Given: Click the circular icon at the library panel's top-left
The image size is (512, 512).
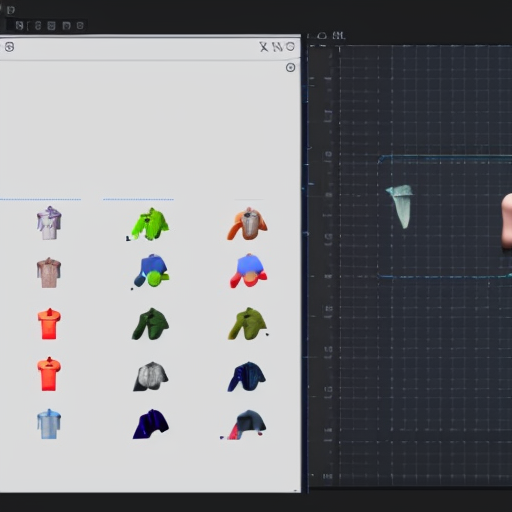Looking at the screenshot, I should click(9, 47).
